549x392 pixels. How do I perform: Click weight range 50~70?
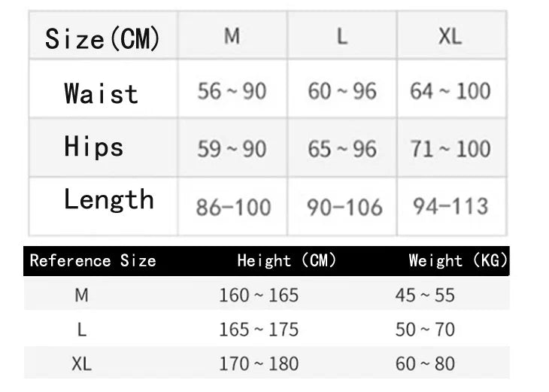point(425,330)
